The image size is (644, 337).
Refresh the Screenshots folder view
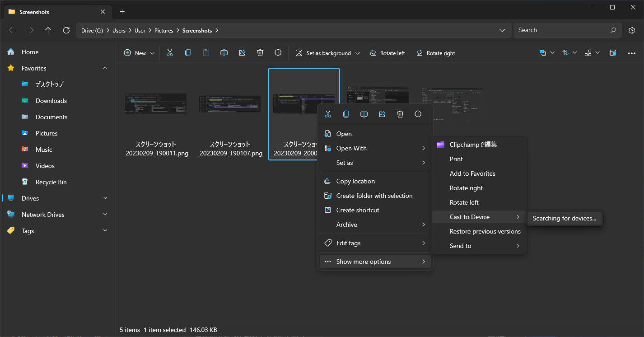pos(66,30)
